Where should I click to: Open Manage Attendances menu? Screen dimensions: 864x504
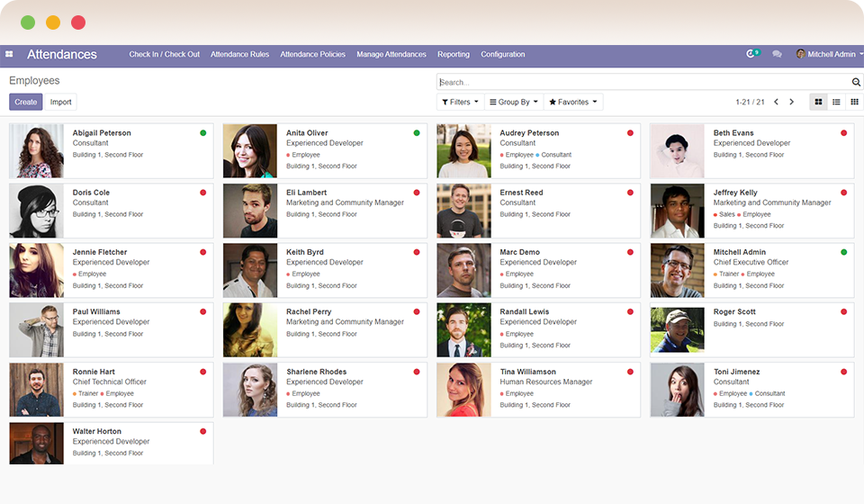pos(391,54)
